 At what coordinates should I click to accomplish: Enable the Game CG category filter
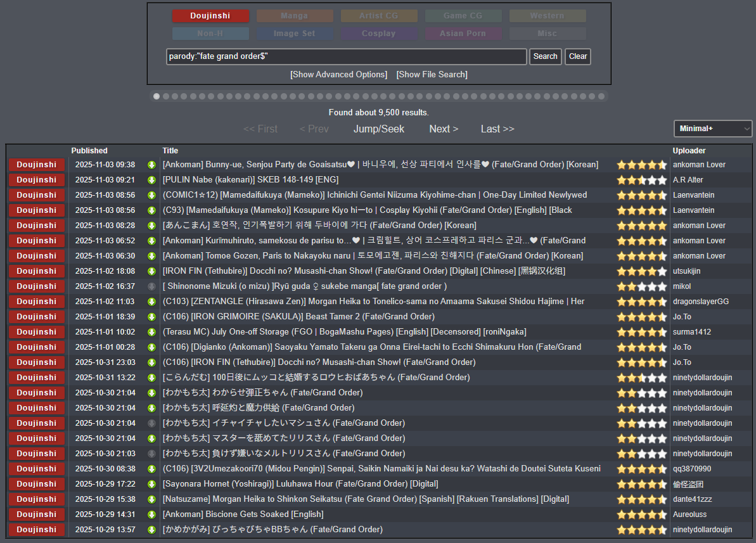point(463,16)
